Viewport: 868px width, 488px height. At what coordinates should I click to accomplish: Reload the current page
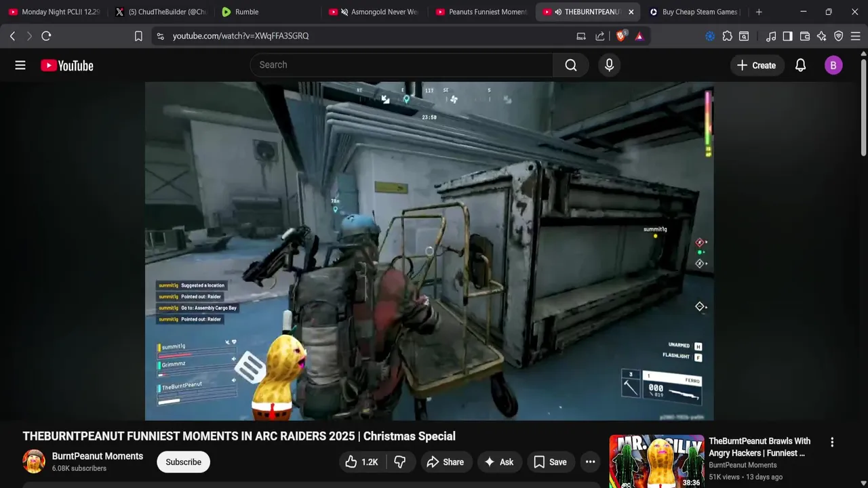[46, 36]
